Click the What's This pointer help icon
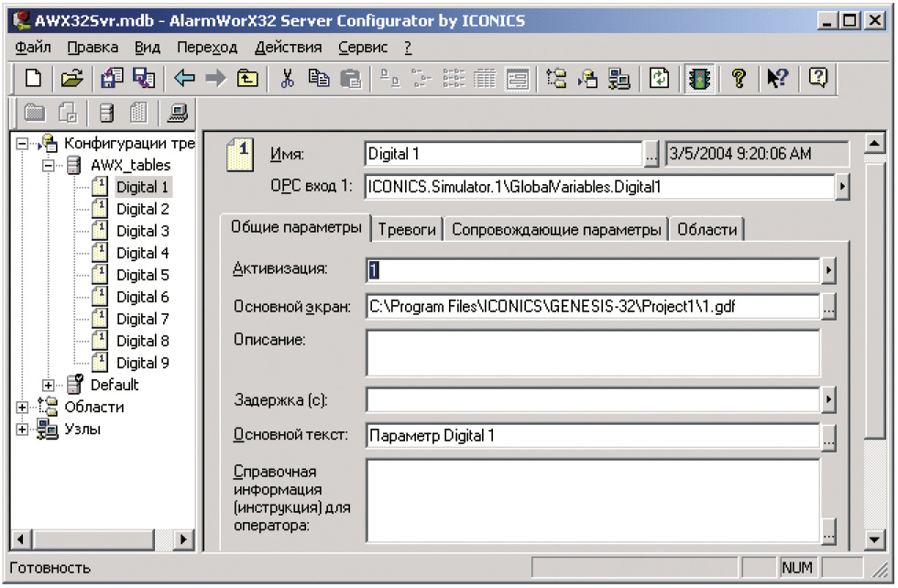 pyautogui.click(x=777, y=80)
